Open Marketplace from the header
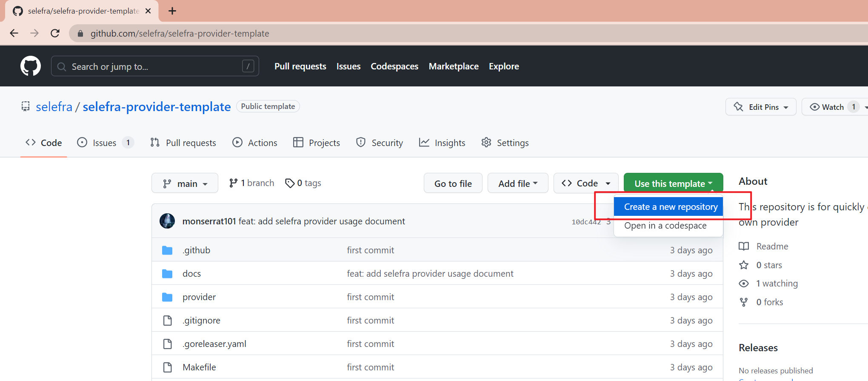The image size is (868, 381). click(454, 66)
